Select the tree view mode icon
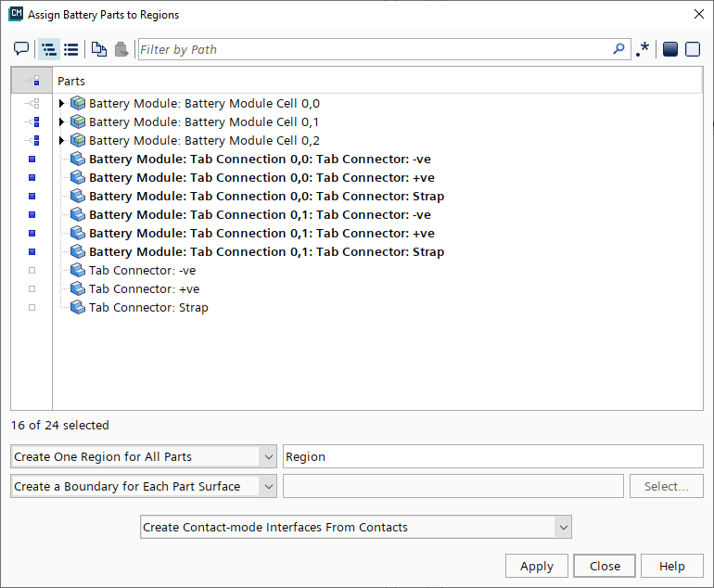The width and height of the screenshot is (714, 588). point(49,50)
